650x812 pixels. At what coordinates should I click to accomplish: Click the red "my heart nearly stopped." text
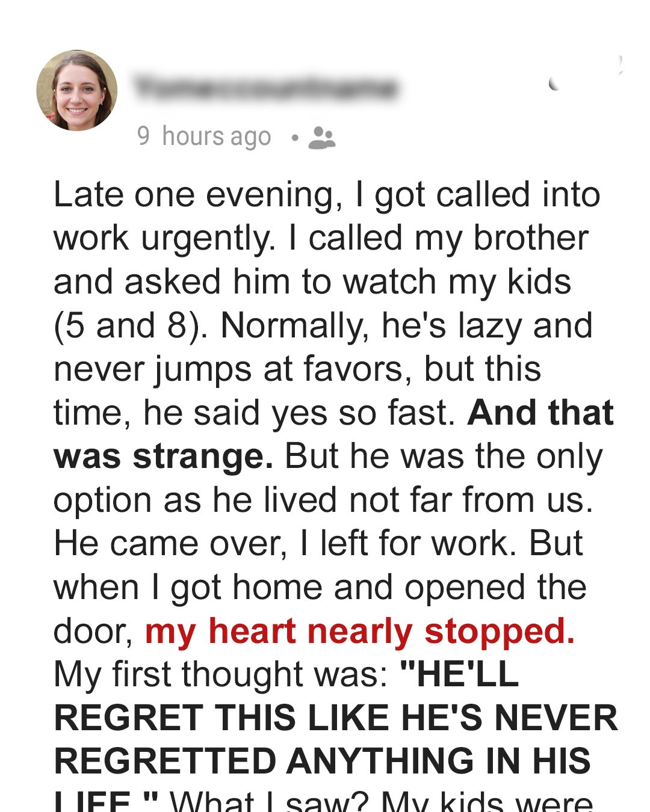pos(360,631)
